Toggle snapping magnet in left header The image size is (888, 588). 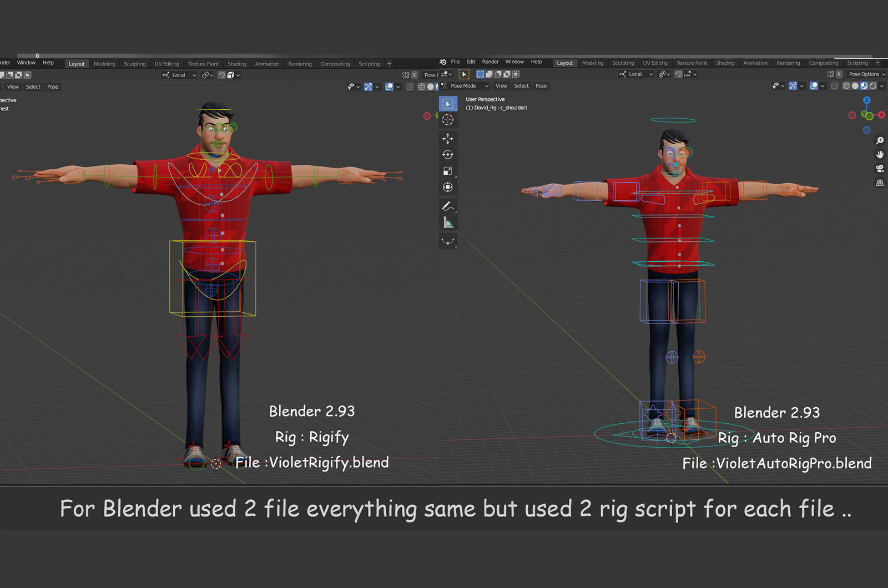tap(222, 75)
